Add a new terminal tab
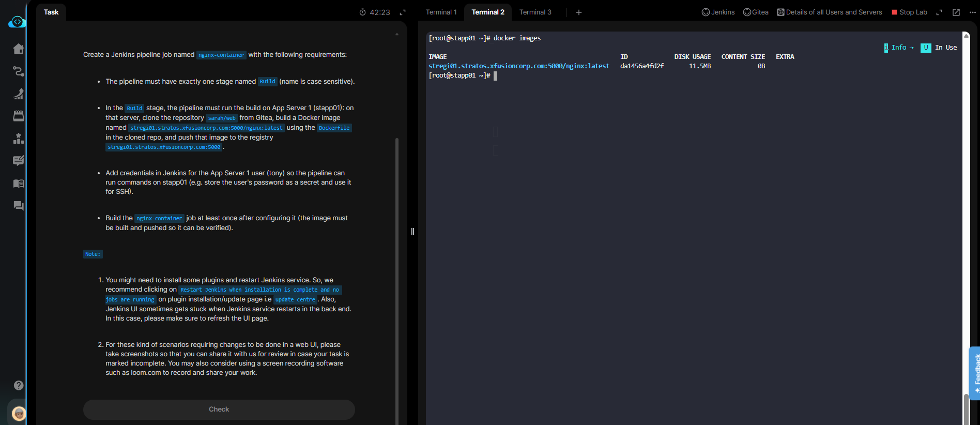Screen dimensions: 980x425 (579, 12)
